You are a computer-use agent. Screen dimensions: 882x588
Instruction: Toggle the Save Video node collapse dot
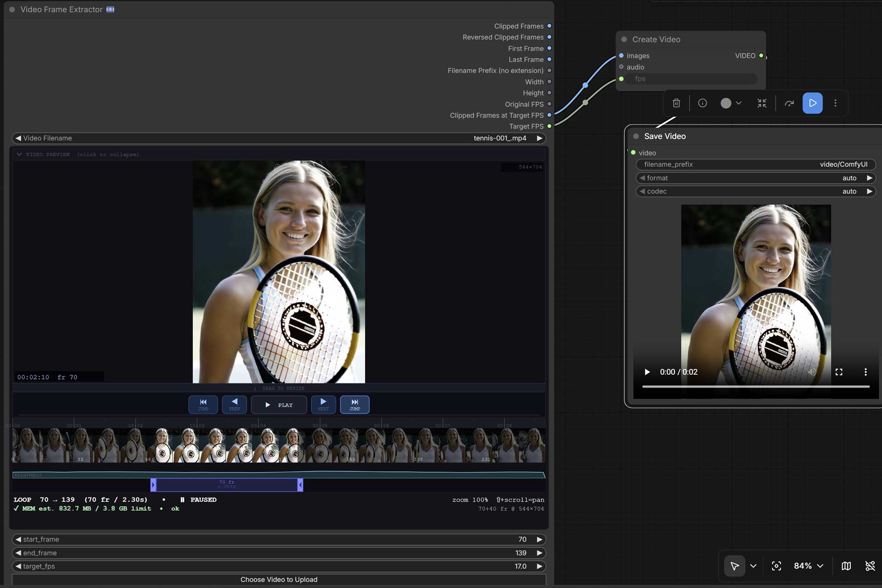(636, 136)
